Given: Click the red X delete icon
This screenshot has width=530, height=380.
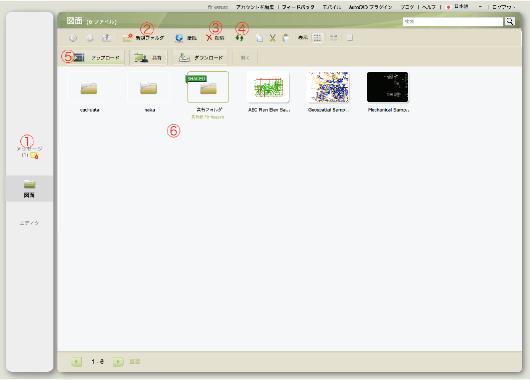Looking at the screenshot, I should click(x=209, y=38).
